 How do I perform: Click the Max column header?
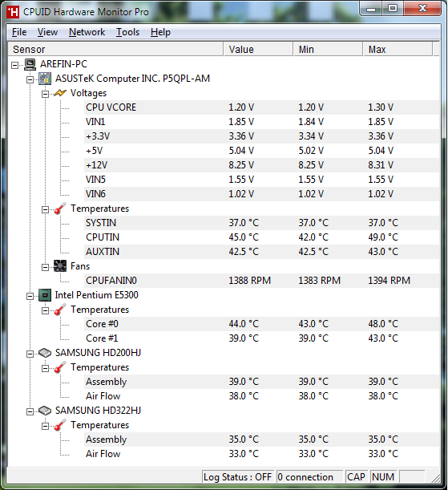(x=398, y=50)
